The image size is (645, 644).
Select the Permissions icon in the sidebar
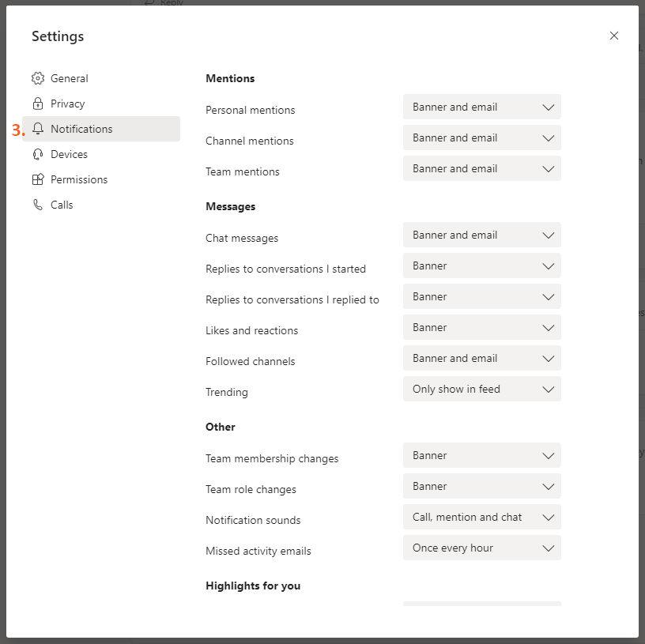tap(37, 179)
